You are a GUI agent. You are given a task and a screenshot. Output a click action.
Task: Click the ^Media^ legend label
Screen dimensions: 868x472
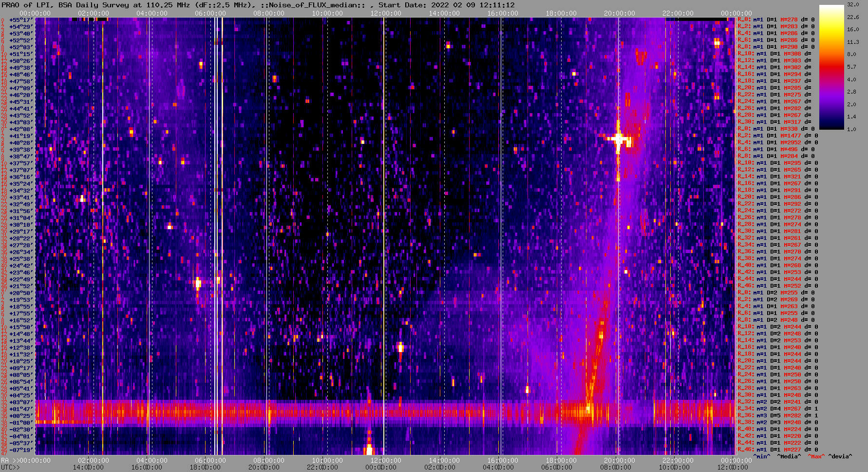point(789,456)
